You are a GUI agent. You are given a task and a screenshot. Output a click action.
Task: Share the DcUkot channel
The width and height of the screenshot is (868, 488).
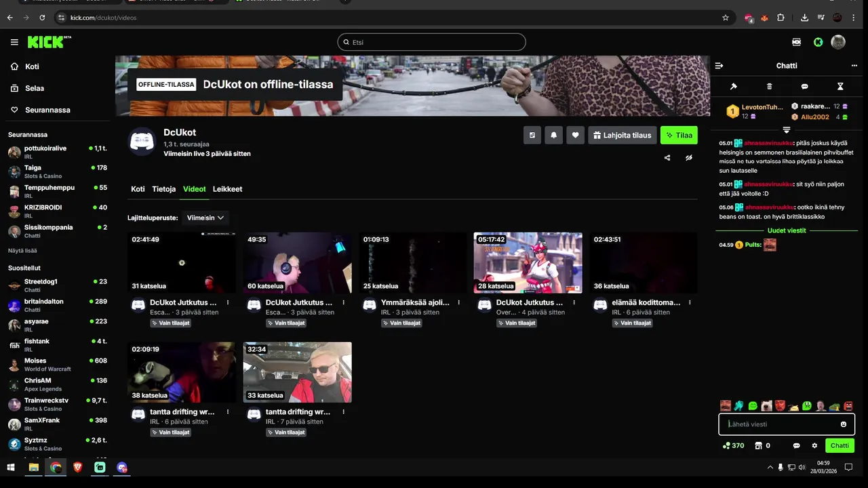coord(667,158)
